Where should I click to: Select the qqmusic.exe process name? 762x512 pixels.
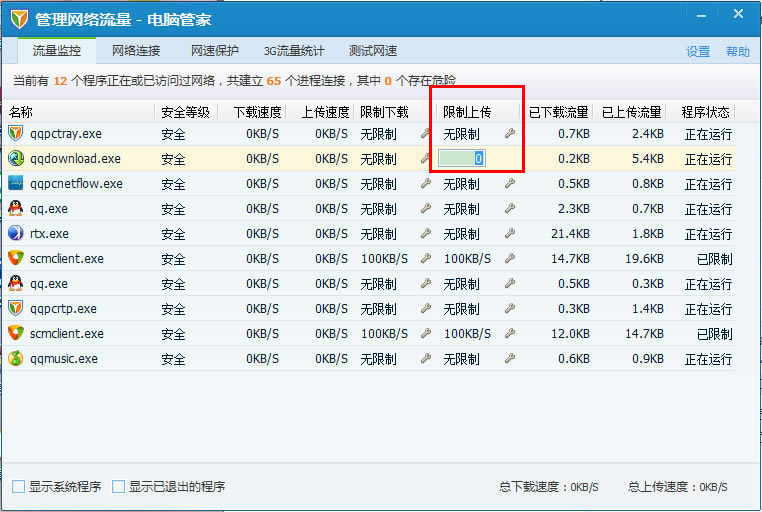64,359
